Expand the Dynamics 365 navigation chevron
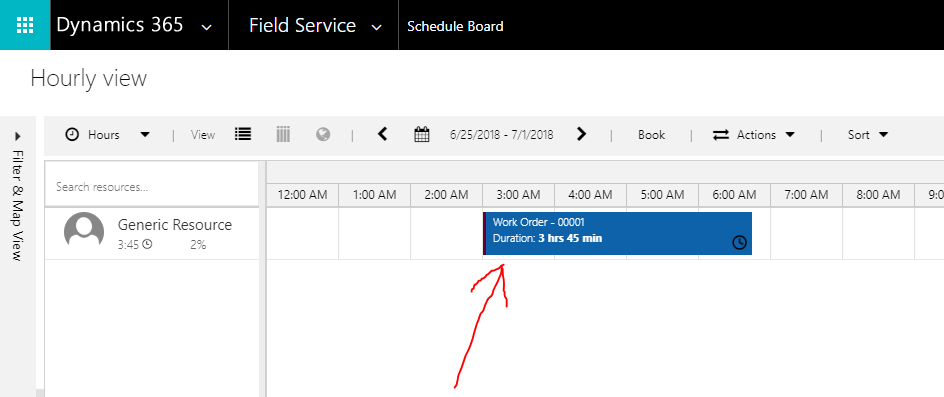944x397 pixels. tap(206, 27)
